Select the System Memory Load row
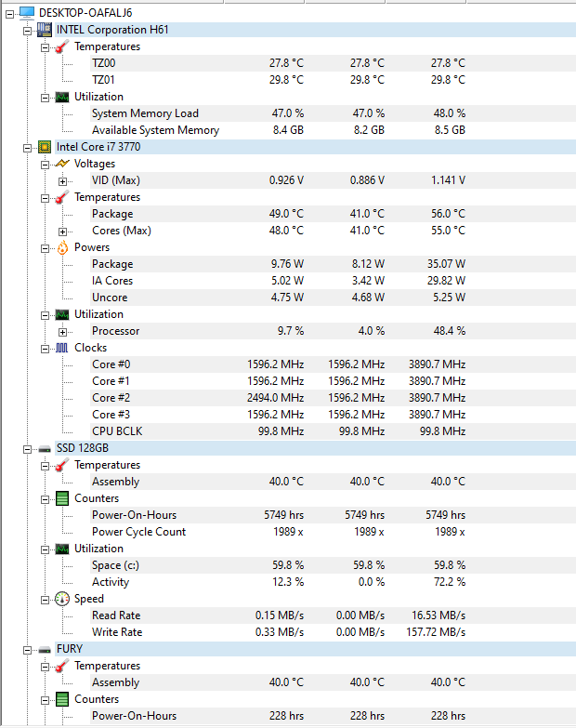The image size is (576, 728). tap(145, 113)
